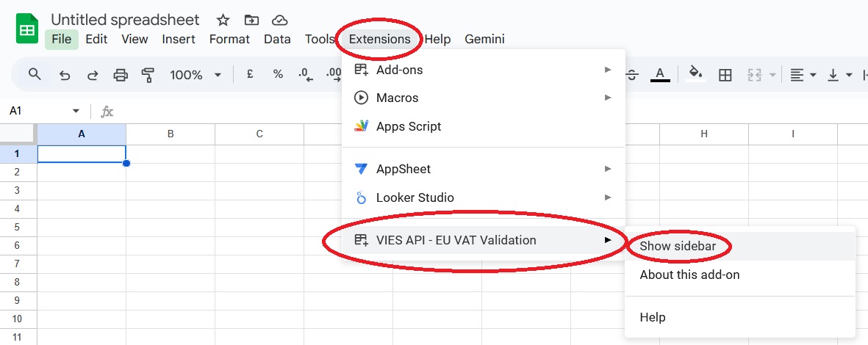Click the formula bar fx area
868x345 pixels.
[x=107, y=112]
